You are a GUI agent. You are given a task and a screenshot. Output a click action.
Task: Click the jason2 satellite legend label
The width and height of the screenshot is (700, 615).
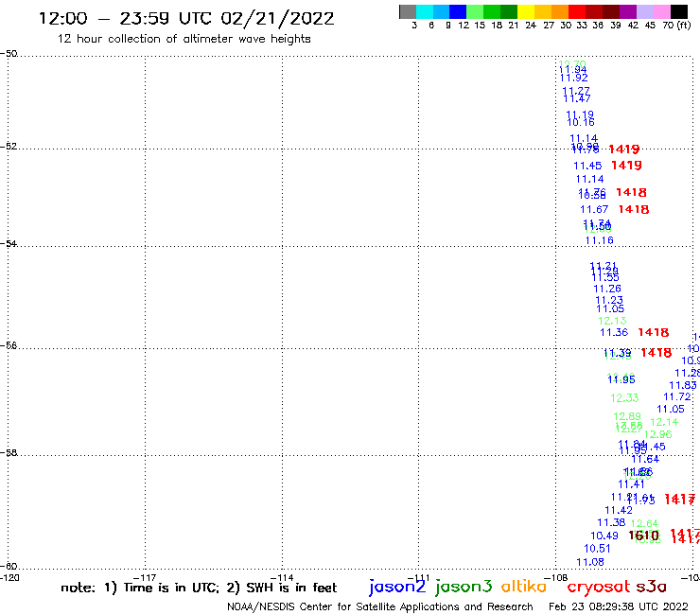[397, 587]
